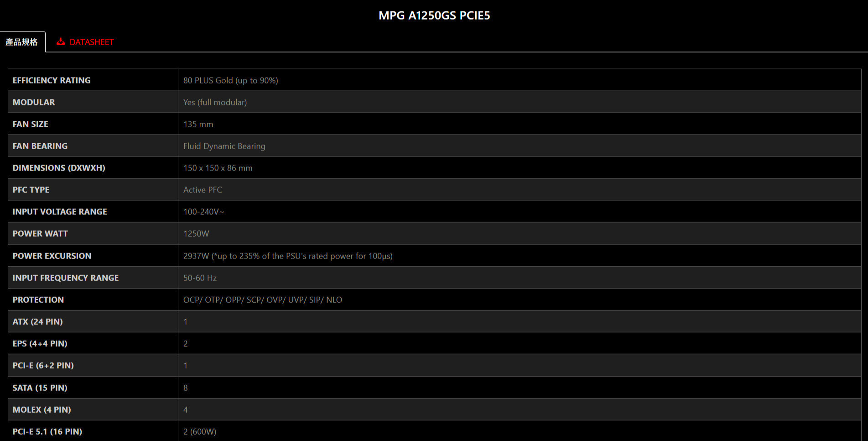This screenshot has height=441, width=868.
Task: Click the Fluid Dynamic Bearing value
Action: (x=224, y=146)
